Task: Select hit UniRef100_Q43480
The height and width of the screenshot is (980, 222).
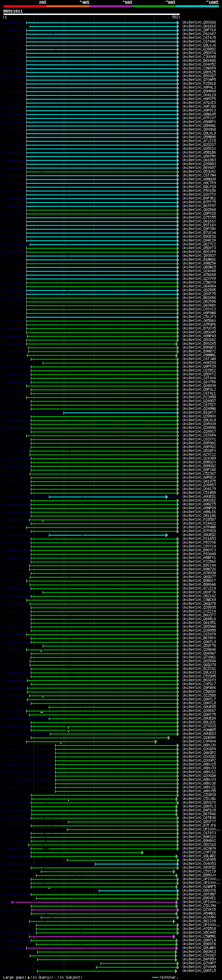Action: [x=199, y=305]
